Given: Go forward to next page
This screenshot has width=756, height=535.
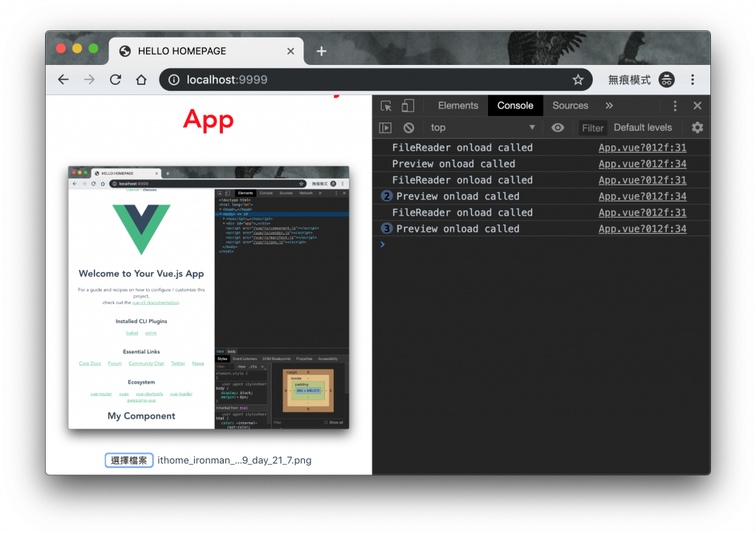Looking at the screenshot, I should tap(89, 80).
